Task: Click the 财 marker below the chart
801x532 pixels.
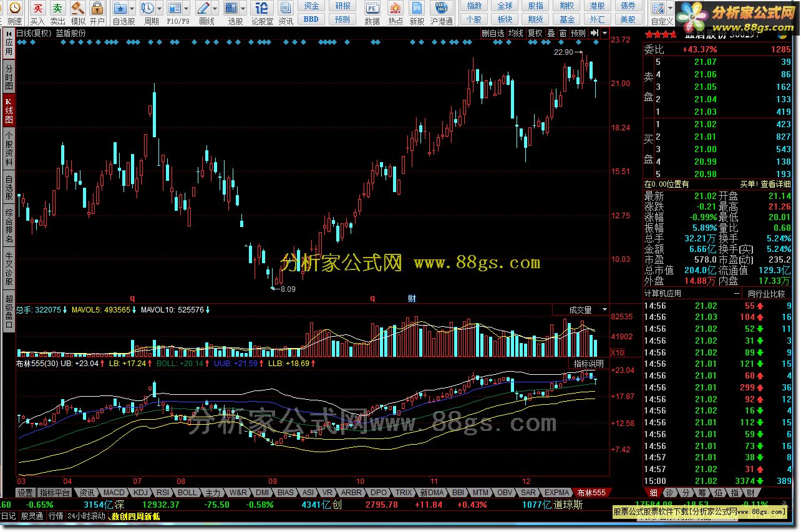Action: click(412, 298)
